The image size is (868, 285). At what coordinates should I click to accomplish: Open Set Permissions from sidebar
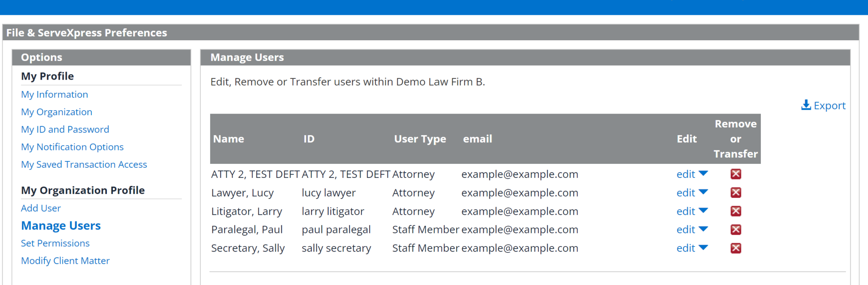click(x=55, y=243)
